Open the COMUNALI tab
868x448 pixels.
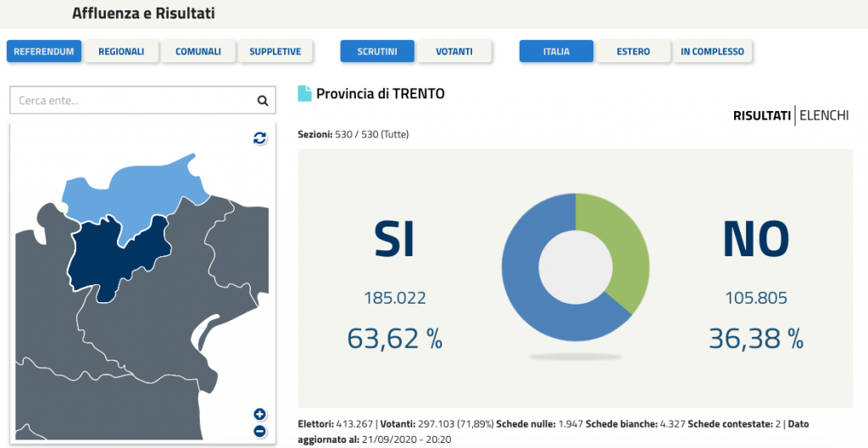point(198,51)
